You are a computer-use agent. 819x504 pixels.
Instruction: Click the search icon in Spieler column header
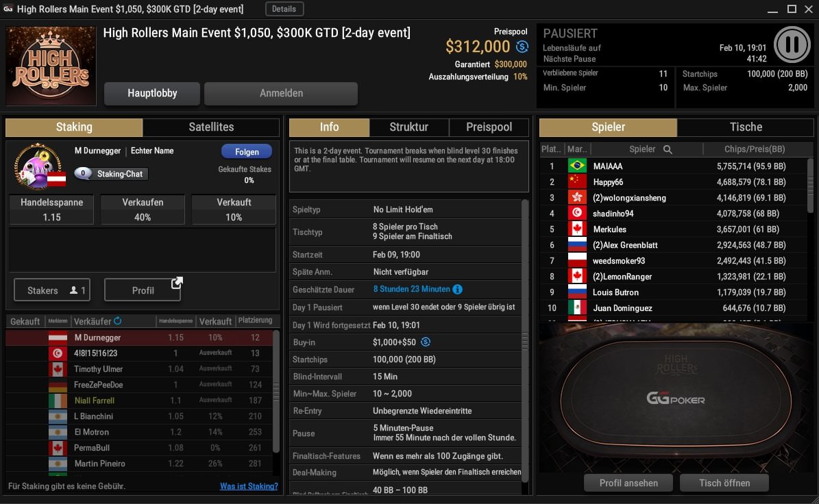[668, 149]
